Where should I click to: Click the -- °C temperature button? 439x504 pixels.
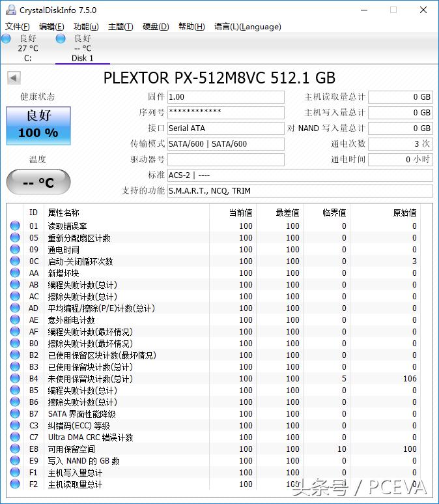pyautogui.click(x=38, y=183)
